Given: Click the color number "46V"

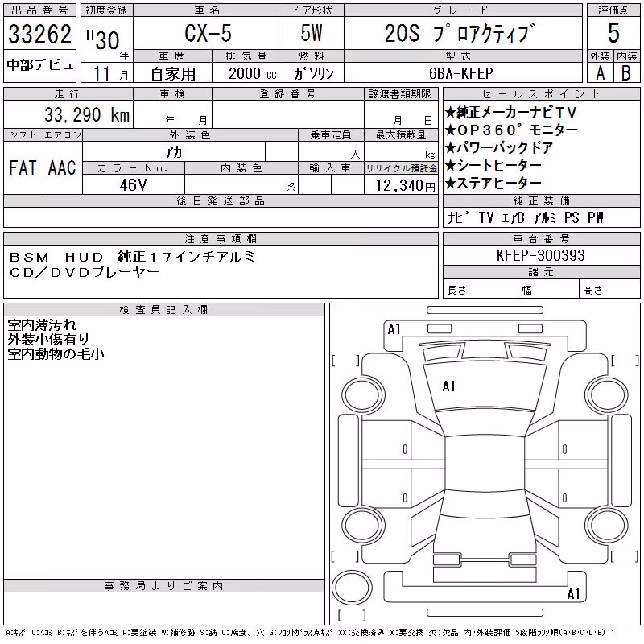Looking at the screenshot, I should 133,185.
